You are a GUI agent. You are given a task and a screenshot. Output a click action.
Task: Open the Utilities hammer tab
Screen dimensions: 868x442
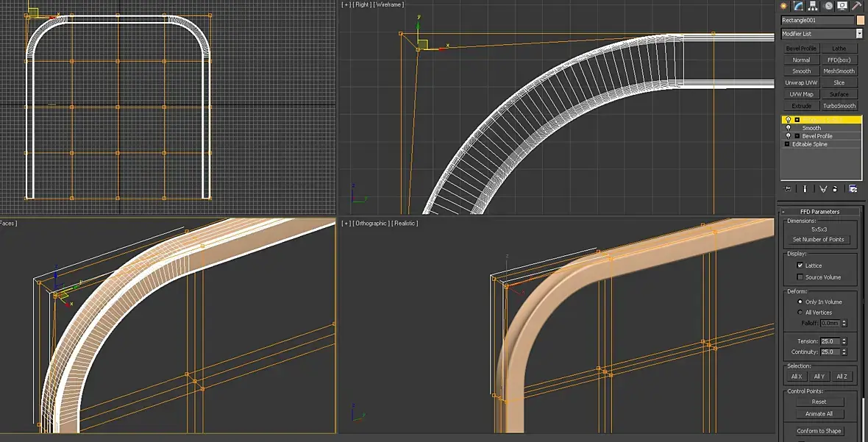(x=857, y=5)
